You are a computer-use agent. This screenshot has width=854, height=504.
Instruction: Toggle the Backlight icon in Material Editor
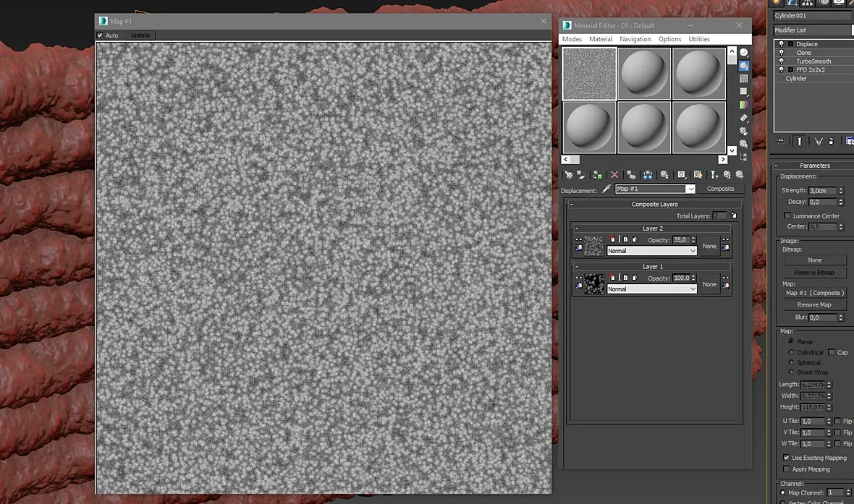point(743,66)
